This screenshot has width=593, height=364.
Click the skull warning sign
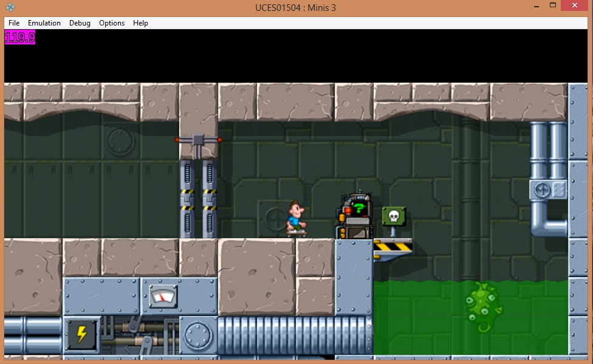coord(394,217)
